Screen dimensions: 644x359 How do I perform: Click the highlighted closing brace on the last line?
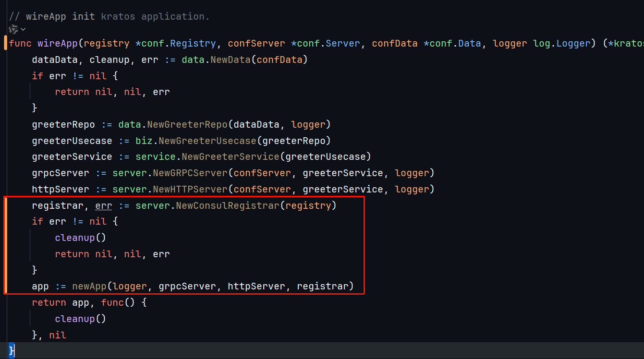coord(12,351)
